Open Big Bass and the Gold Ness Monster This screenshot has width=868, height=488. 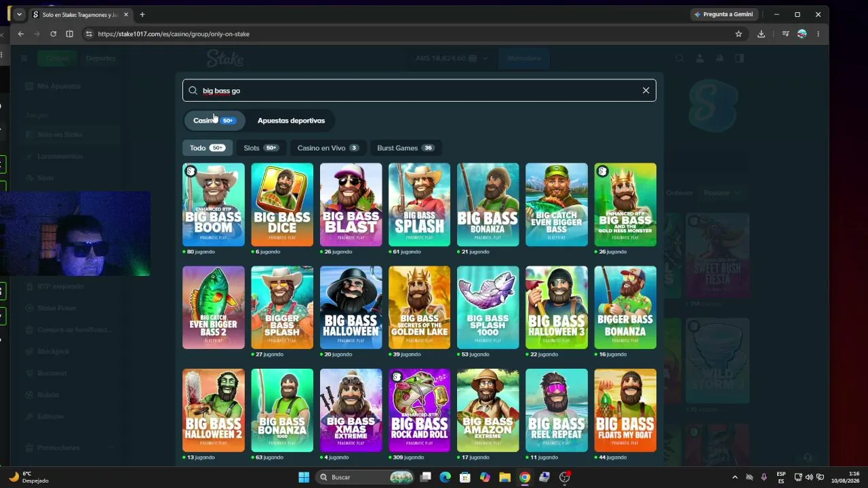pyautogui.click(x=625, y=205)
